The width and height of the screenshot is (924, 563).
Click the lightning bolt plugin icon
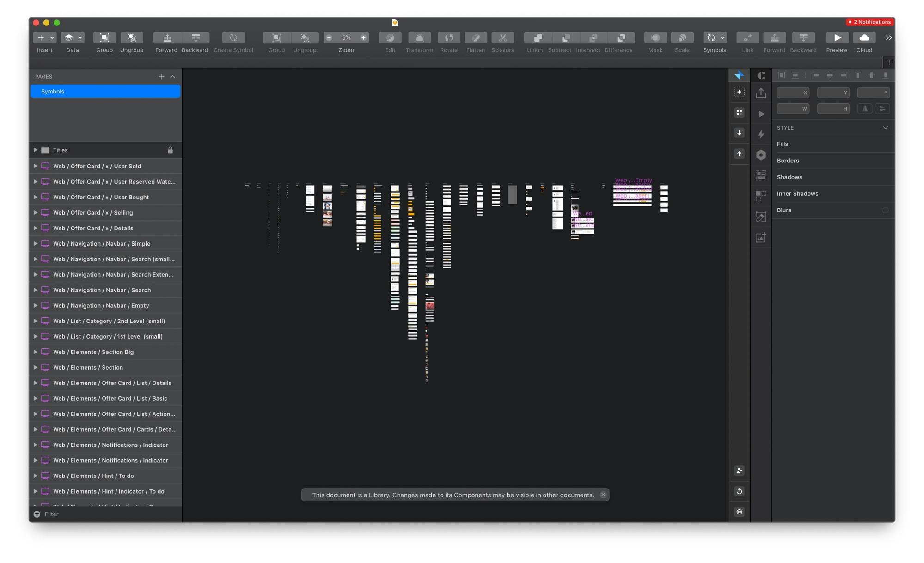point(761,135)
